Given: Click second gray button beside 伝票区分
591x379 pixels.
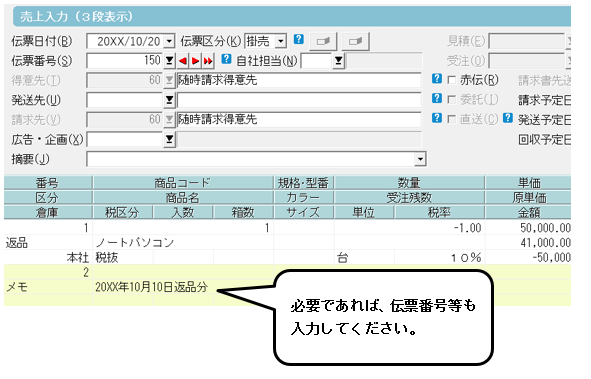Looking at the screenshot, I should coord(355,41).
